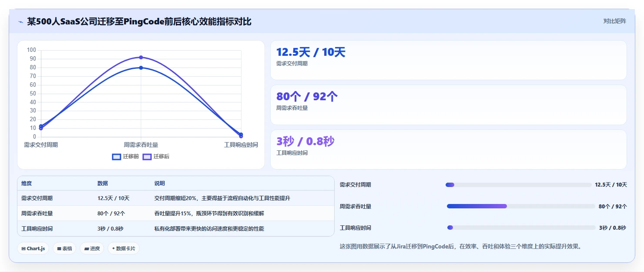Screen dimensions: 644x272
Task: Click the table cell 80个 / 92个
Action: 111,214
